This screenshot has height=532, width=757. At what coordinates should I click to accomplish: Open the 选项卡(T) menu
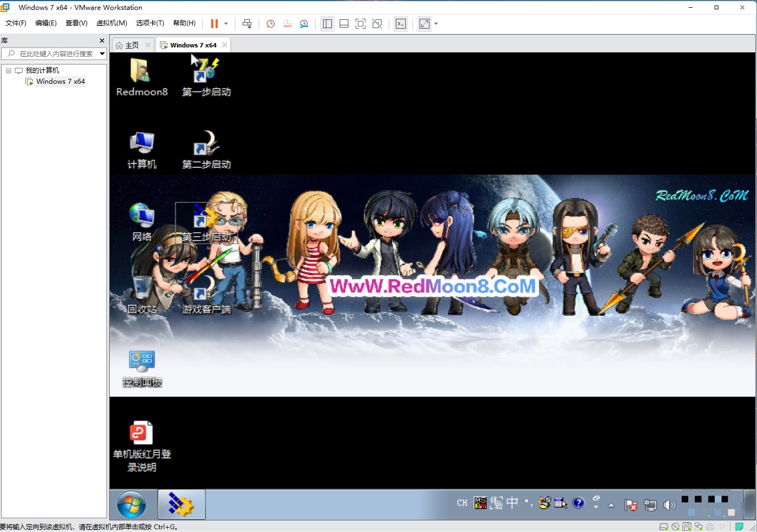click(x=150, y=23)
